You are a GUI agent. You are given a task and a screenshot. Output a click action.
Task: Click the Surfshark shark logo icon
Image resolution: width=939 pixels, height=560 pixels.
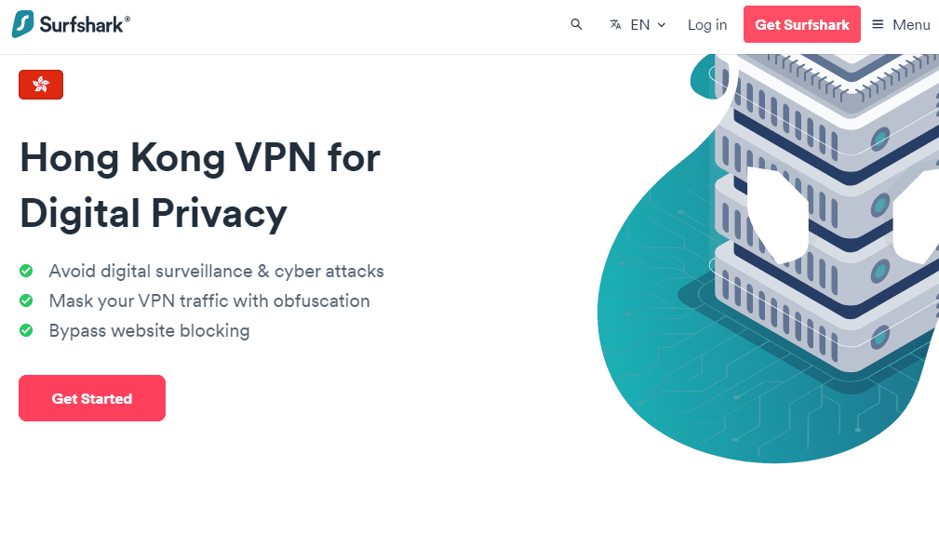(23, 23)
